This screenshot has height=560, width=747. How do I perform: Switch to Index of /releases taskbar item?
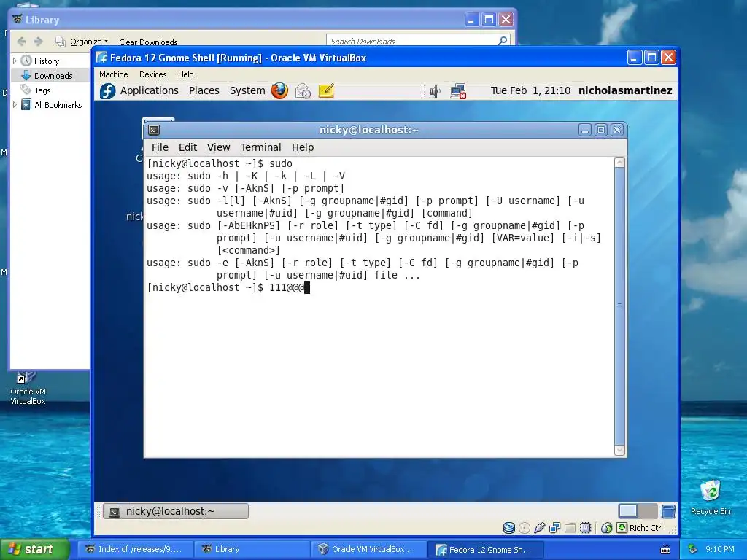click(x=134, y=549)
